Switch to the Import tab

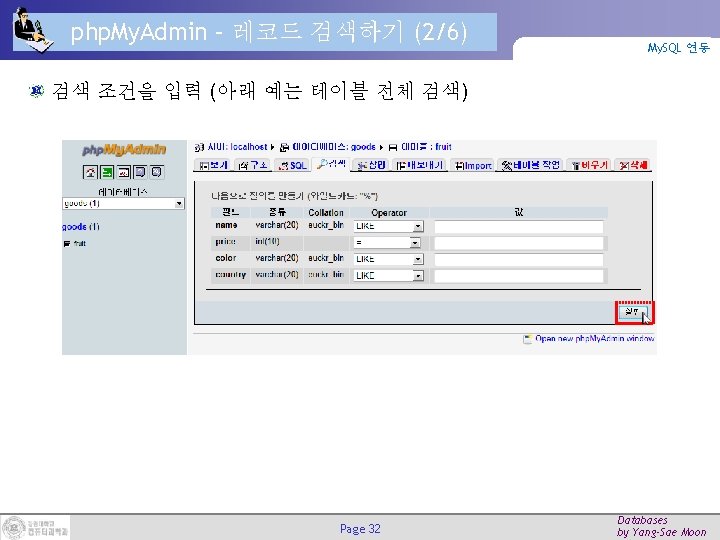pos(473,165)
